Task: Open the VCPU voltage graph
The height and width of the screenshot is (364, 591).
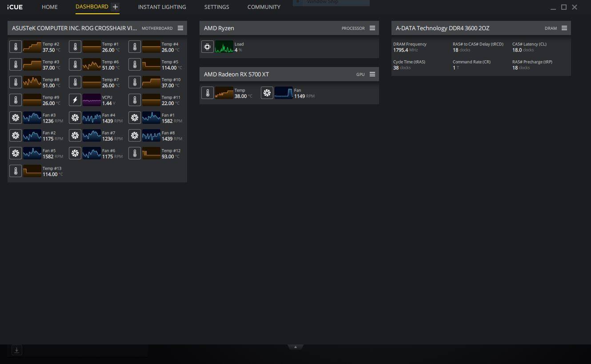Action: click(92, 100)
